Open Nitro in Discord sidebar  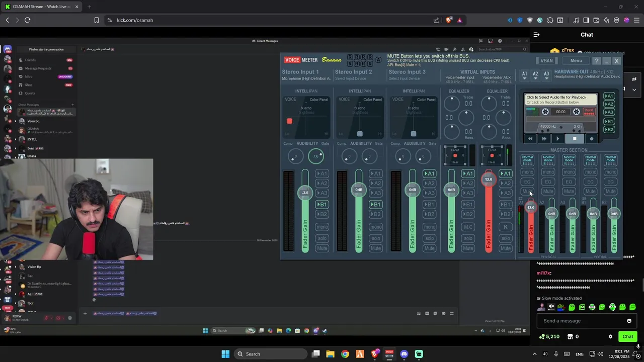pyautogui.click(x=46, y=76)
